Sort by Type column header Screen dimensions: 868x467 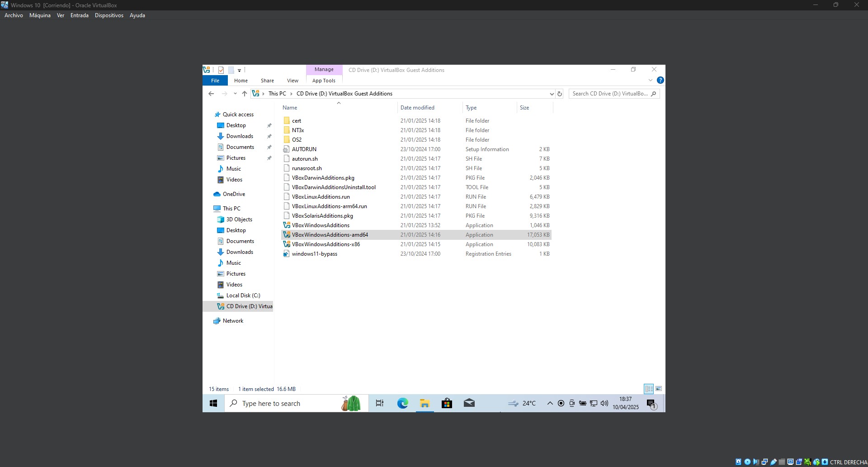point(490,108)
